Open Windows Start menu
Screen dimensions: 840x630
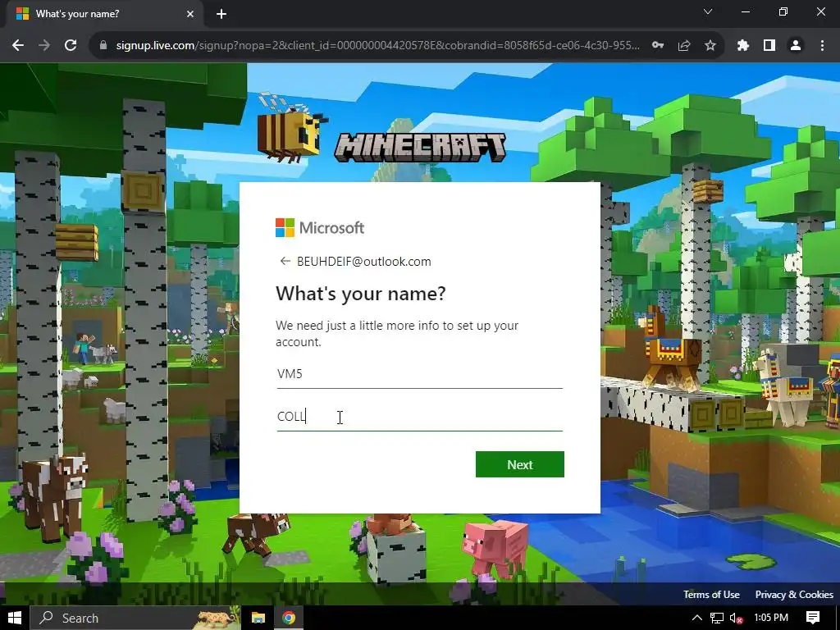[x=15, y=619]
